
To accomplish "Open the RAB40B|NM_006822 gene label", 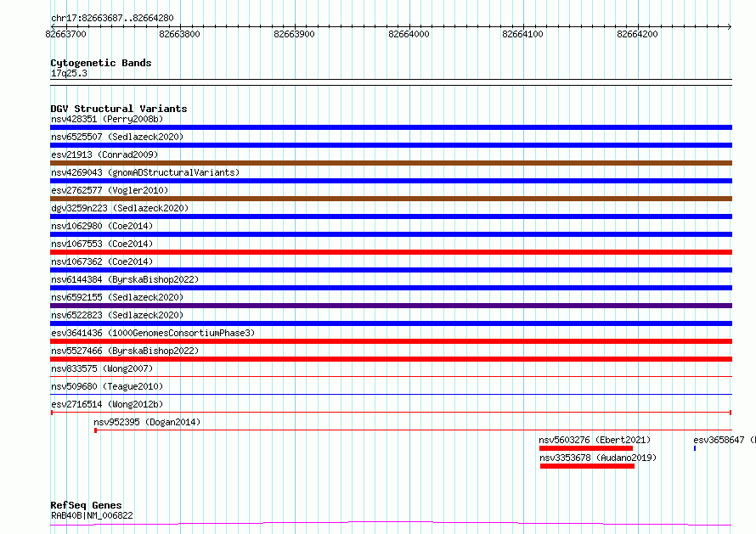I will coord(92,515).
